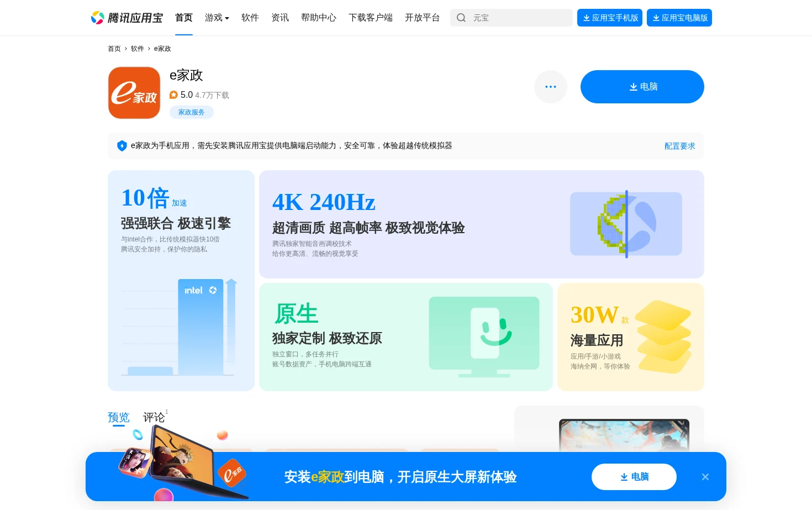The height and width of the screenshot is (510, 812).
Task: Open the three-dot more options button
Action: point(551,87)
